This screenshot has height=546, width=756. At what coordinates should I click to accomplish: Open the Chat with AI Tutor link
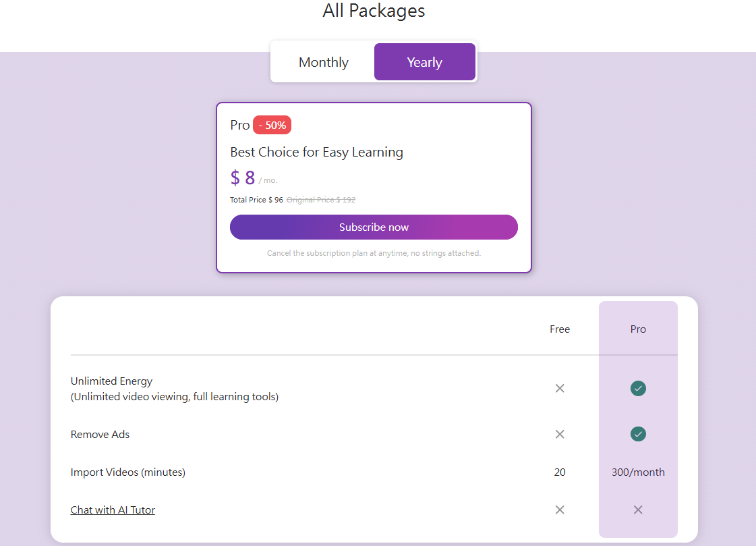(113, 510)
